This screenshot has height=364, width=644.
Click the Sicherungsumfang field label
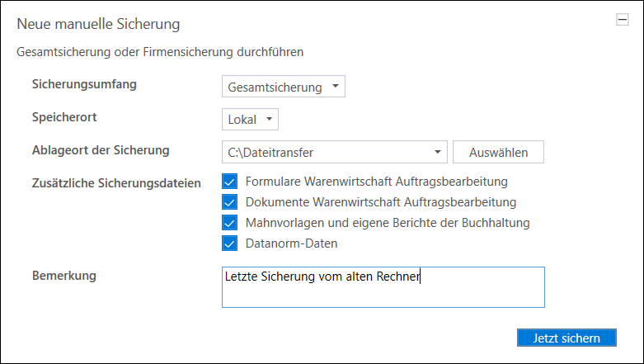(84, 84)
